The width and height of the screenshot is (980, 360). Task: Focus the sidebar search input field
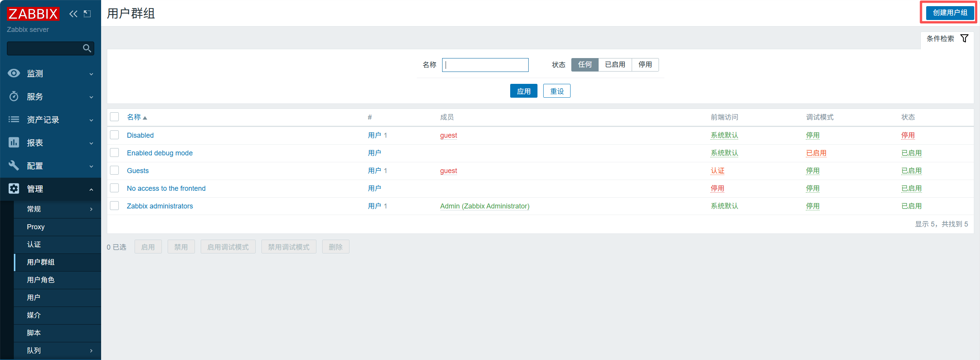coord(50,48)
